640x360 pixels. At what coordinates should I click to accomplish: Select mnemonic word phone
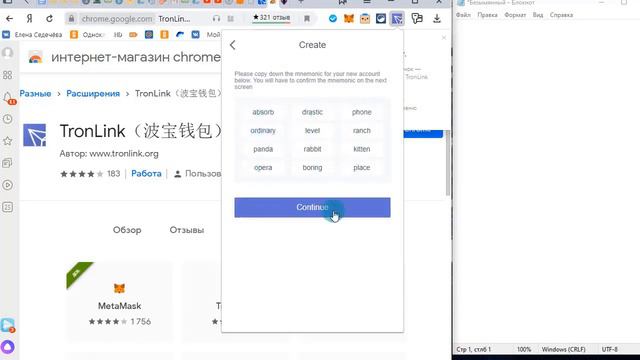pyautogui.click(x=362, y=112)
